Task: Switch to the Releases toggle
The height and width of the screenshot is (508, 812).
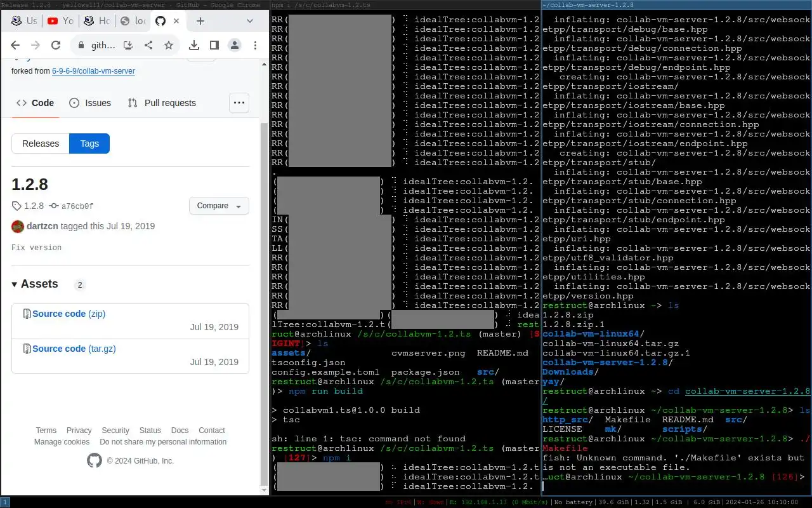Action: click(41, 144)
